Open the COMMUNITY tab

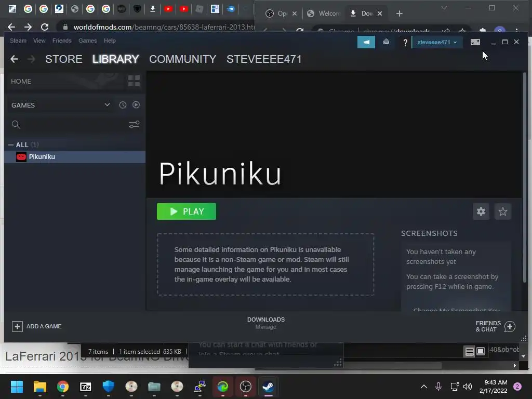pyautogui.click(x=182, y=59)
